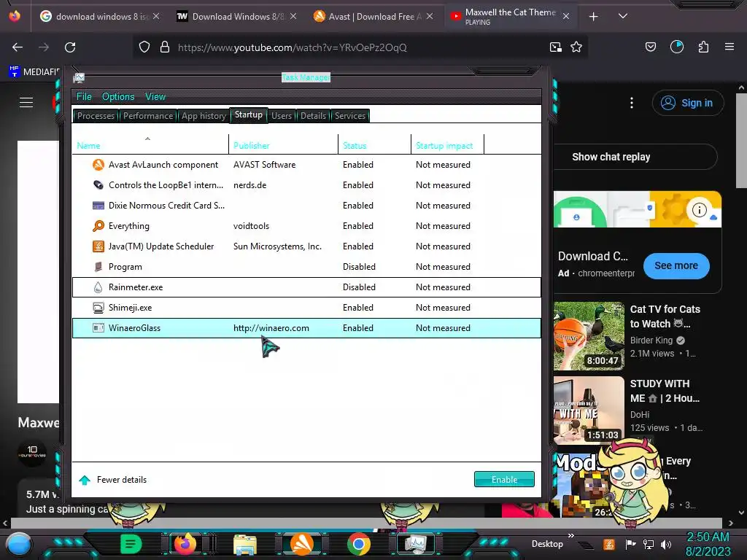Close the Maxwell the Cat Theme tab
Viewport: 747px width, 560px height.
566,16
